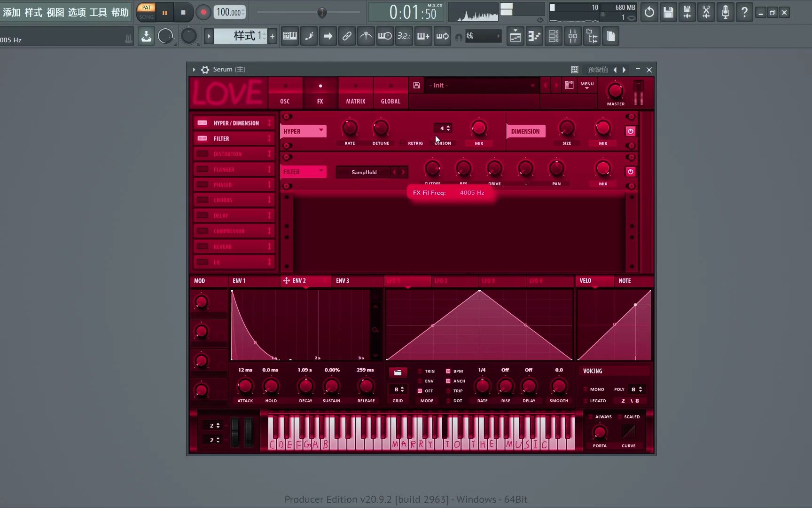
Task: Click the record button
Action: 203,13
